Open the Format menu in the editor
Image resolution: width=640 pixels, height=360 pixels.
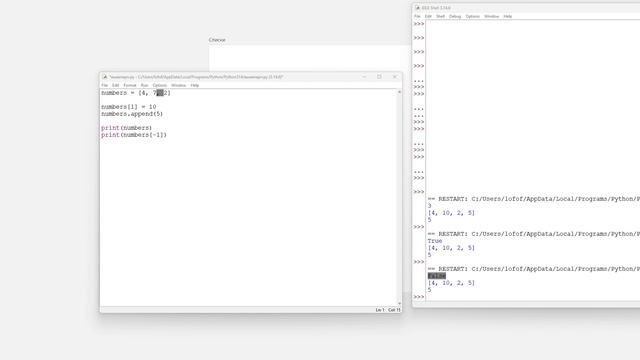pos(130,85)
